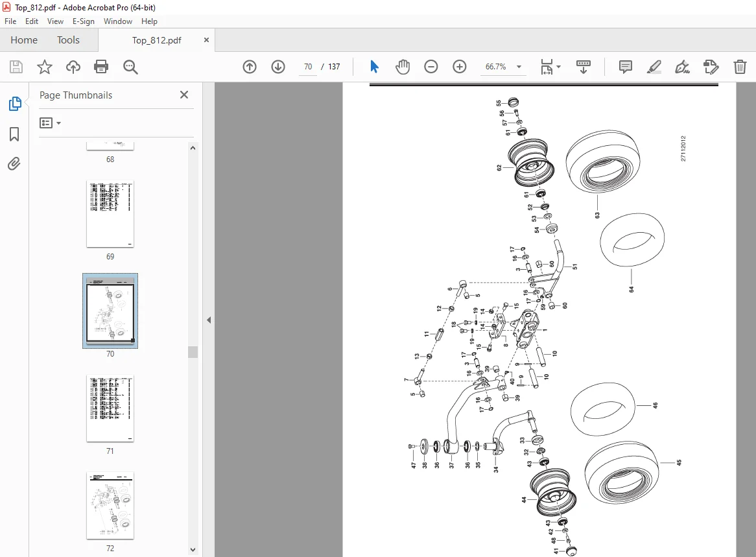Open the Edit menu

point(32,21)
